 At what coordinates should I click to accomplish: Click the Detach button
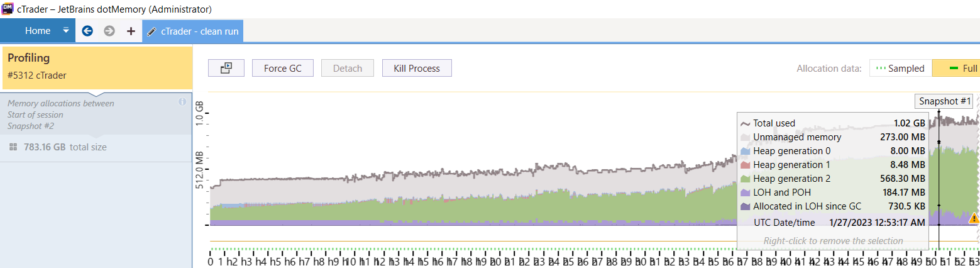[x=347, y=68]
